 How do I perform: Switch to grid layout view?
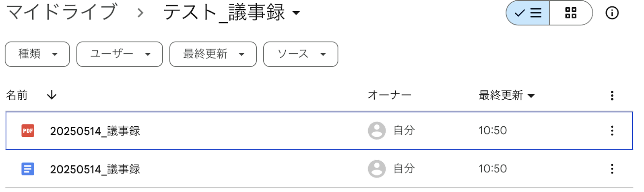tap(571, 13)
